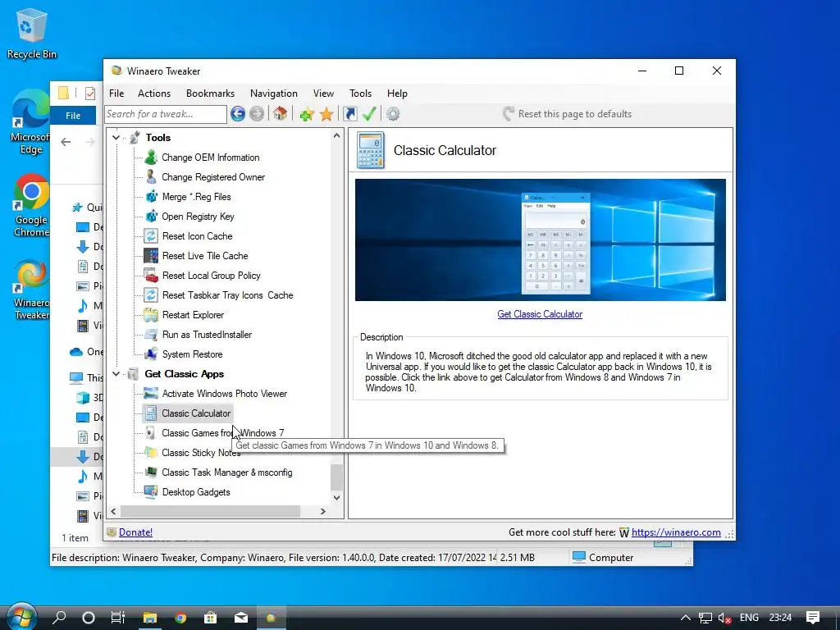Open the Tools menu in the menu bar
This screenshot has height=630, width=840.
(x=361, y=94)
